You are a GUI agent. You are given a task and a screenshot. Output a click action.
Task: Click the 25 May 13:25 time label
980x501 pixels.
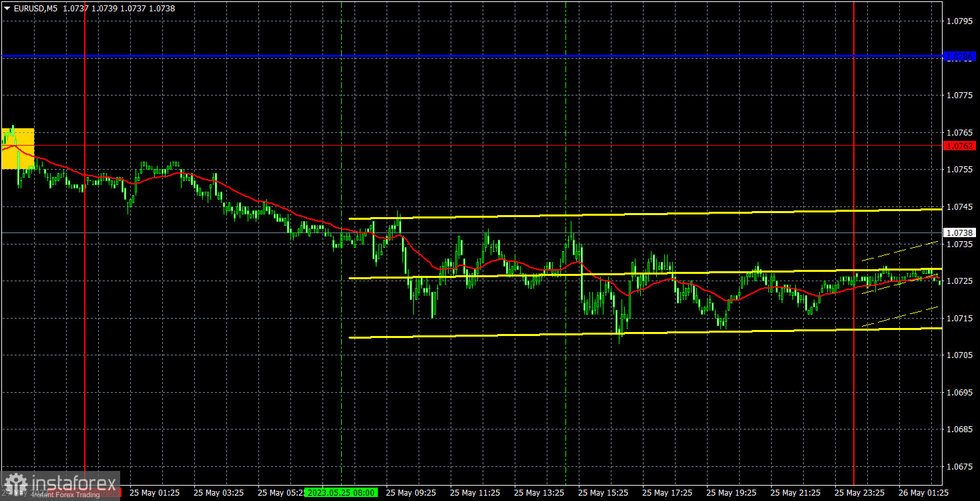[539, 492]
